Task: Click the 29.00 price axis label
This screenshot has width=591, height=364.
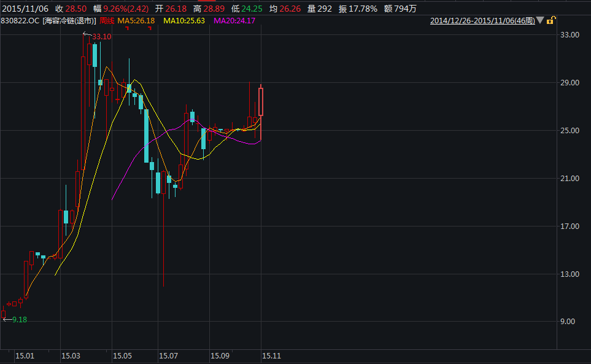Action: (x=571, y=83)
